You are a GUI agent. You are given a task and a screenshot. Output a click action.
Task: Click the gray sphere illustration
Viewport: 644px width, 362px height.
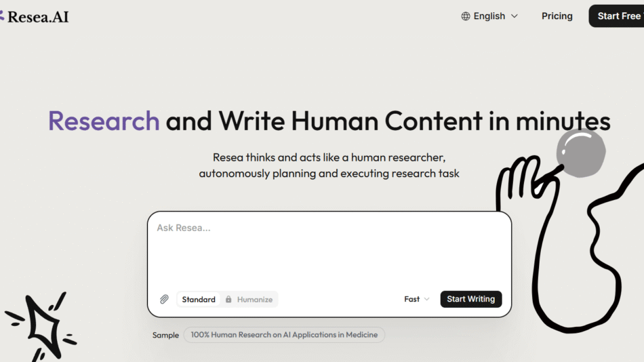pyautogui.click(x=580, y=153)
